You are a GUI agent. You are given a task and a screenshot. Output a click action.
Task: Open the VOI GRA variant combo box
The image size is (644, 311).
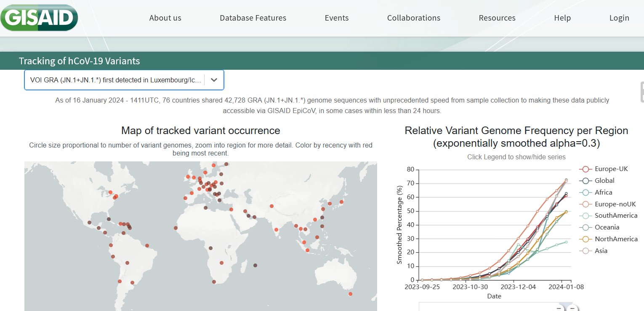pos(114,80)
